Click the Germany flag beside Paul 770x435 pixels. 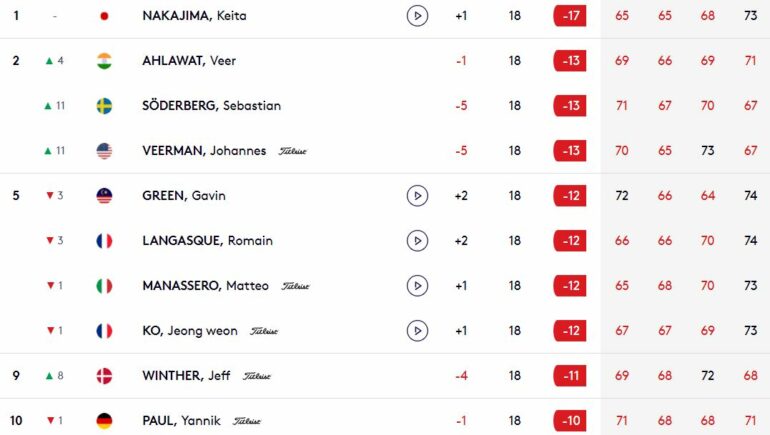coord(104,421)
